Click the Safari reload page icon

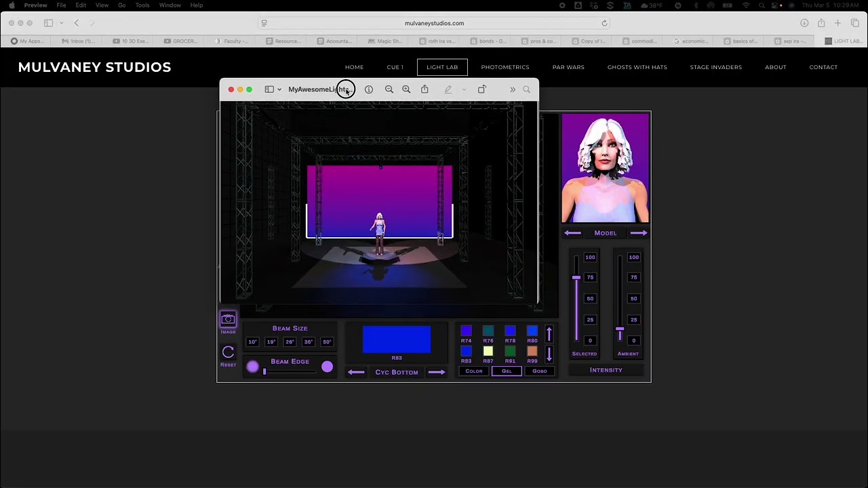(604, 23)
